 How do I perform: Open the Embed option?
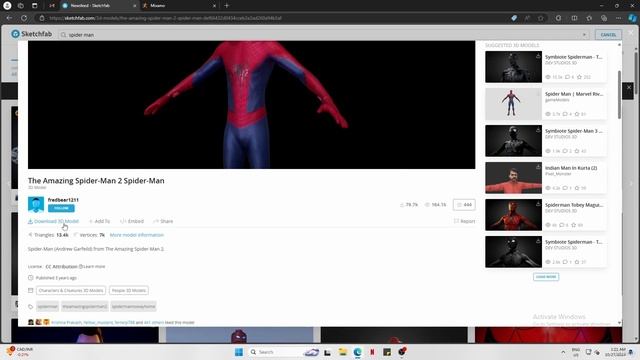[x=132, y=221]
